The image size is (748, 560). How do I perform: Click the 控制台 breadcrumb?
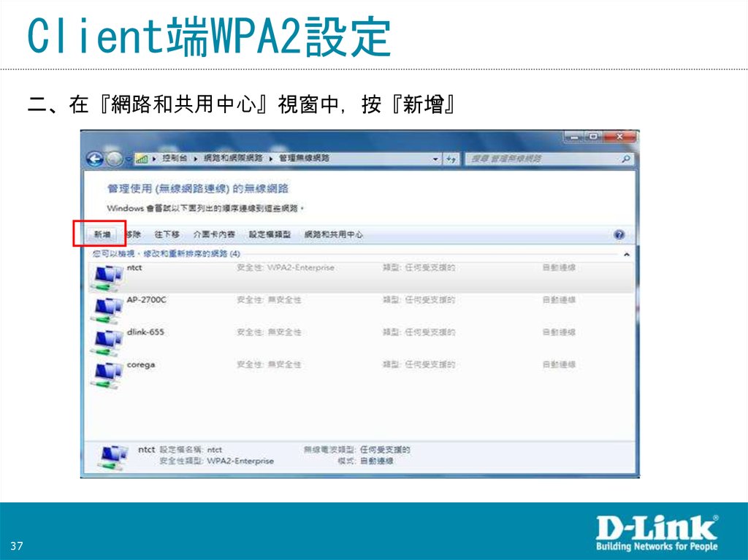175,158
